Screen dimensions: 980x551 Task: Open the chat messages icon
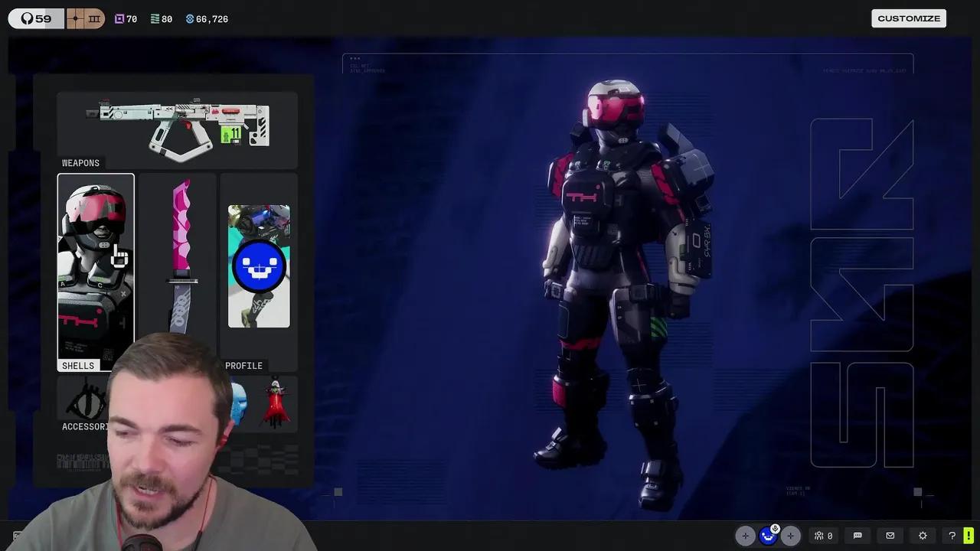[x=857, y=536]
